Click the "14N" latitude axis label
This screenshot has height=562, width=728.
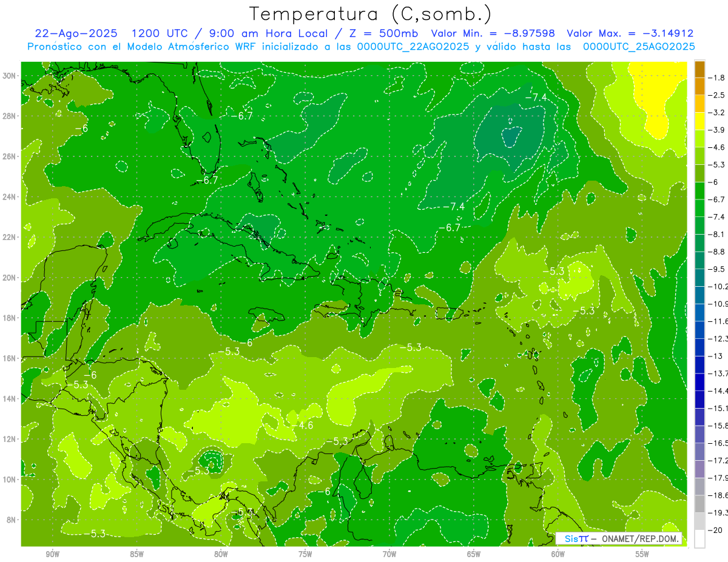pyautogui.click(x=10, y=398)
